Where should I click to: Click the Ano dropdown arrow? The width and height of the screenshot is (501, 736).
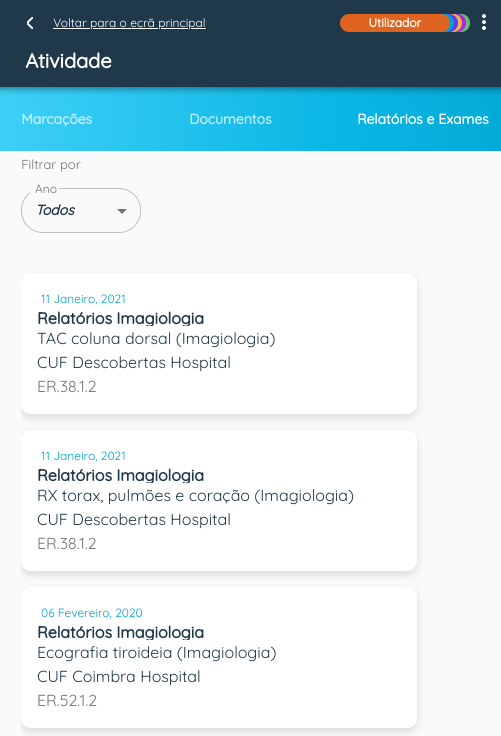pos(122,211)
